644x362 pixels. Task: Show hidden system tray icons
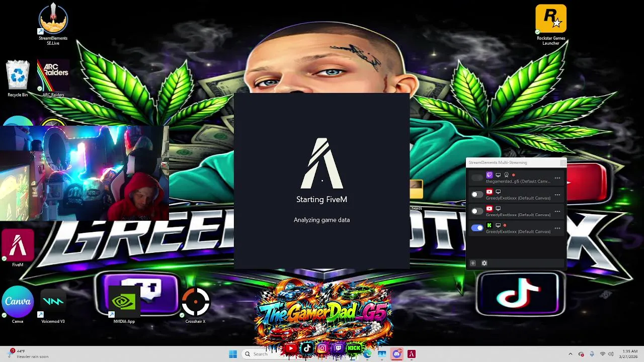[x=571, y=354]
